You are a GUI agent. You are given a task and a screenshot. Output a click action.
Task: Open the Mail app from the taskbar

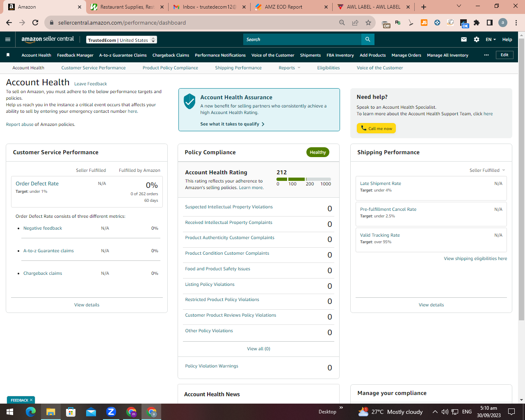point(91,412)
